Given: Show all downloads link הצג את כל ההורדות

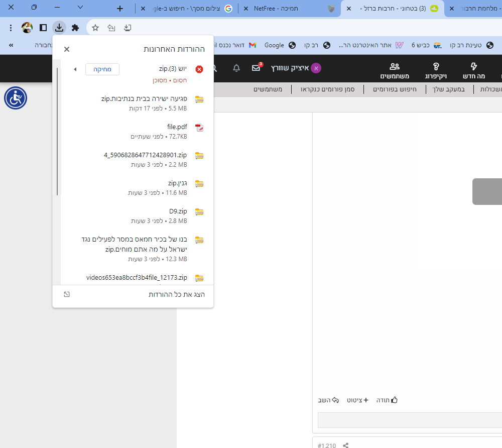Looking at the screenshot, I should (176, 294).
